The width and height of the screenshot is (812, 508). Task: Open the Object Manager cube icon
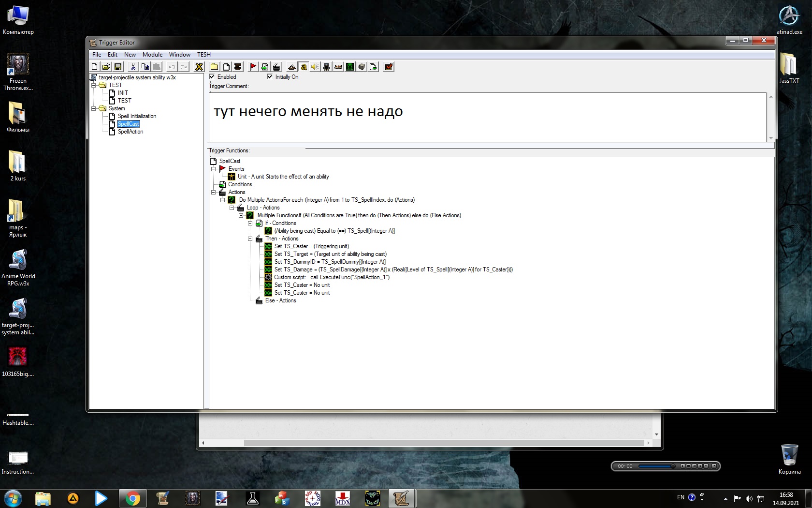[x=361, y=67]
